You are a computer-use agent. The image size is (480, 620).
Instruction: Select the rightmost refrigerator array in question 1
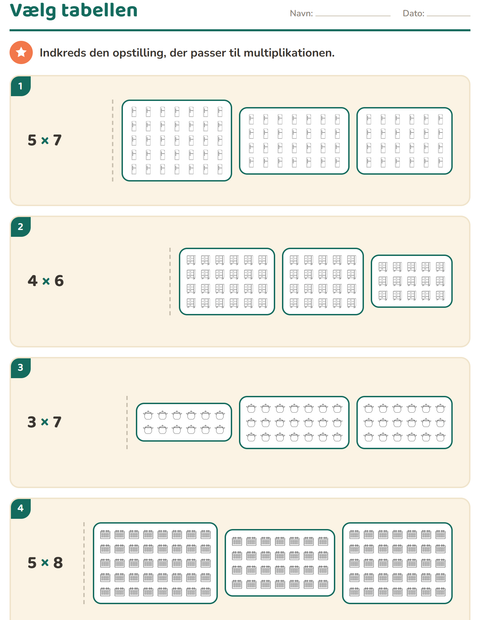tap(404, 141)
